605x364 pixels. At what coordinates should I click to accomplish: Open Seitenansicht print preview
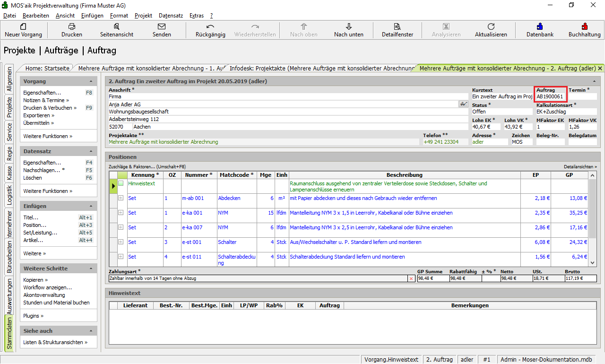(116, 26)
